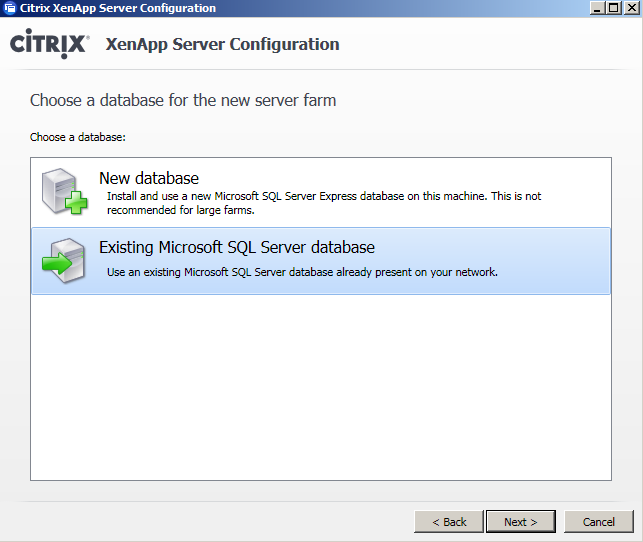
Task: Click the window title bar text
Action: tap(118, 8)
